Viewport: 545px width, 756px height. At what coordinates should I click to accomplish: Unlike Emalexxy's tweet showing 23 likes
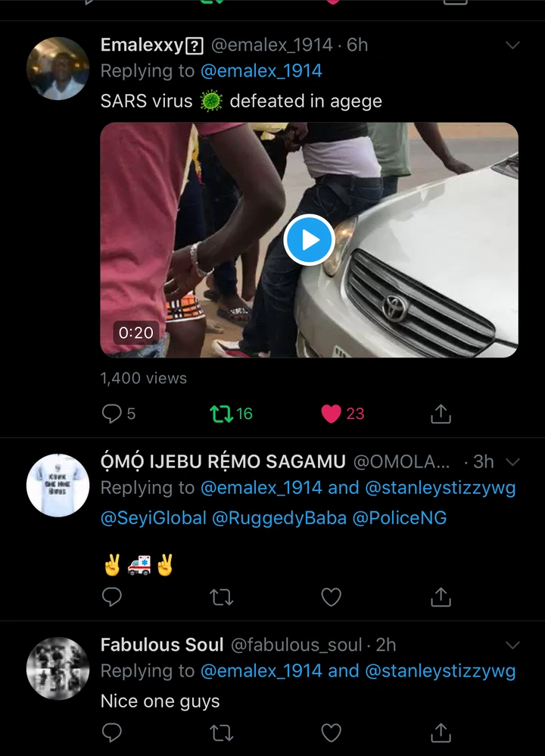click(331, 414)
